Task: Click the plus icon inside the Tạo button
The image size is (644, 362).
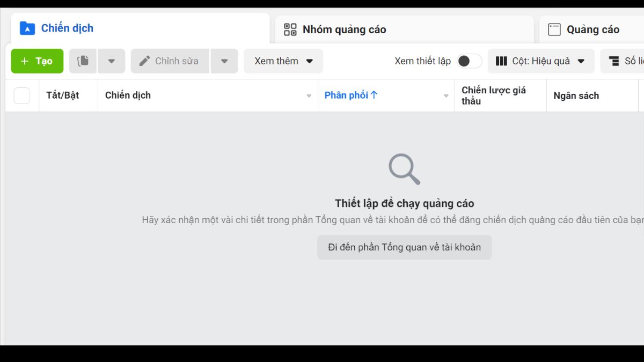Action: click(x=26, y=61)
